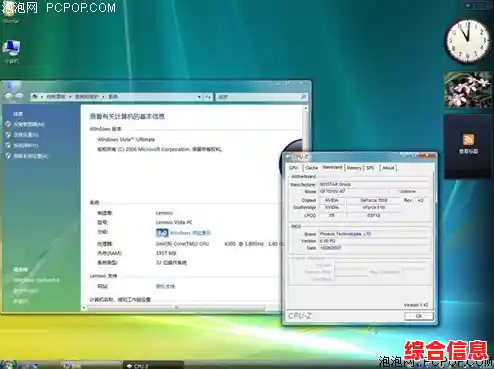Go forward in the System window
This screenshot has height=369, width=494.
coord(19,96)
